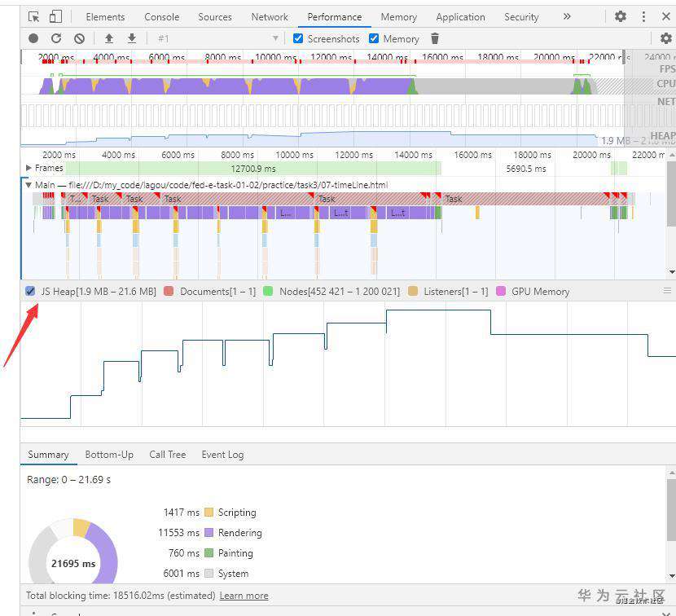Viewport: 676px width, 616px height.
Task: Open the #1 recording selector dropdown
Action: 217,38
